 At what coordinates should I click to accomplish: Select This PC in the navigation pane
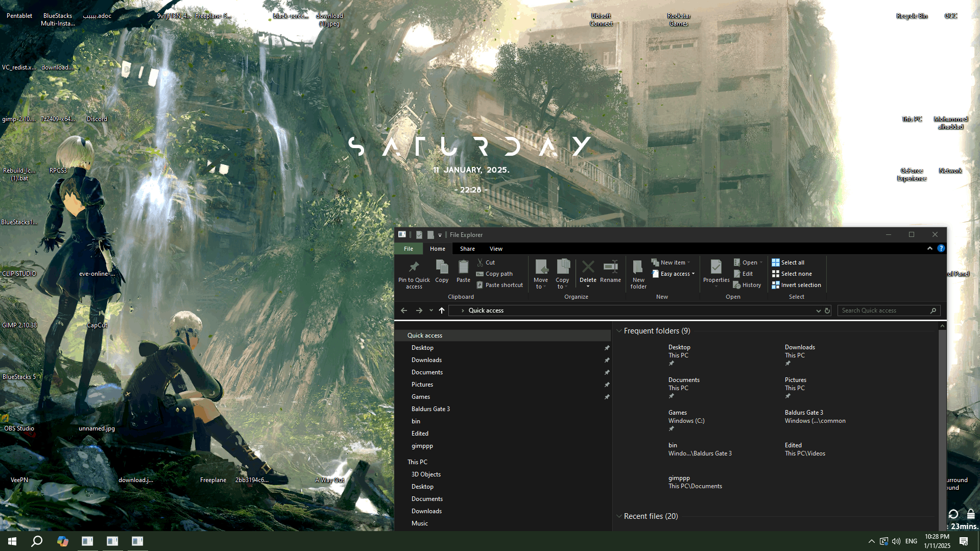pos(503,462)
